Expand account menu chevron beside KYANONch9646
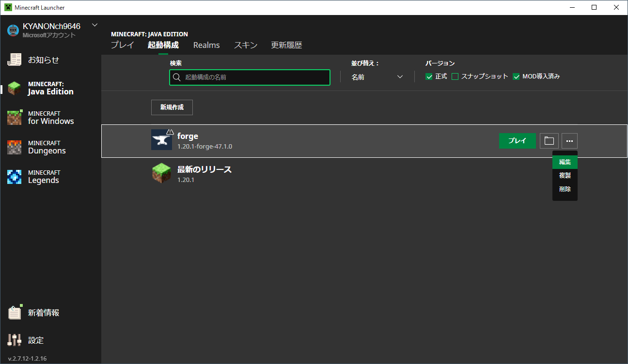 coord(94,25)
